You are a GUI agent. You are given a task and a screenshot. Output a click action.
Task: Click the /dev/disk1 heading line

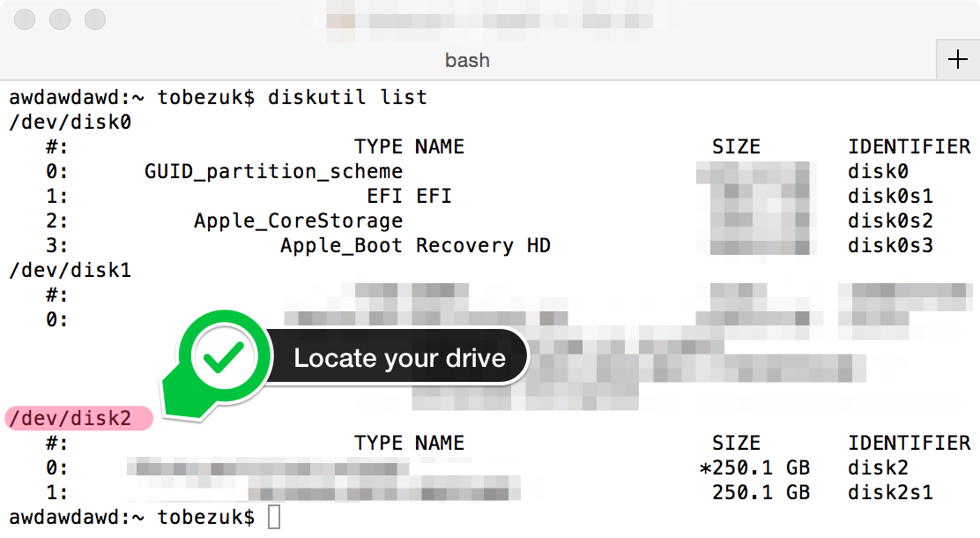coord(71,270)
